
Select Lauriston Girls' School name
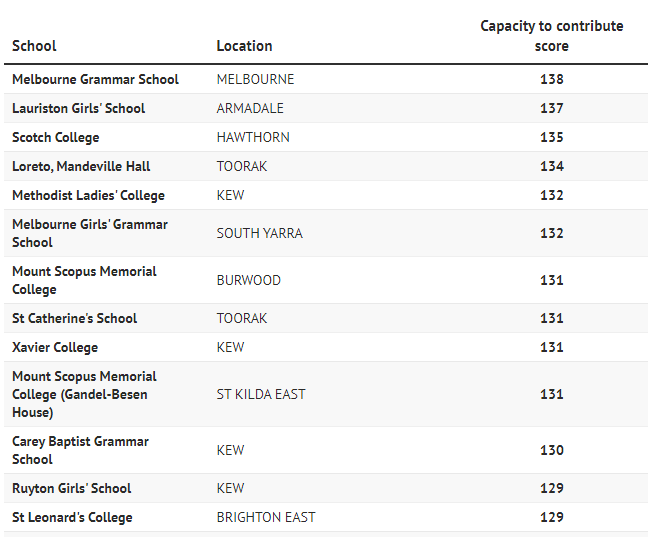click(78, 108)
